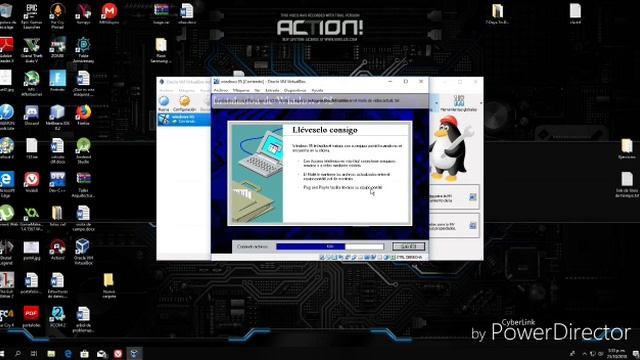Open the Entrada menu in the VM window
The width and height of the screenshot is (640, 360).
(272, 90)
